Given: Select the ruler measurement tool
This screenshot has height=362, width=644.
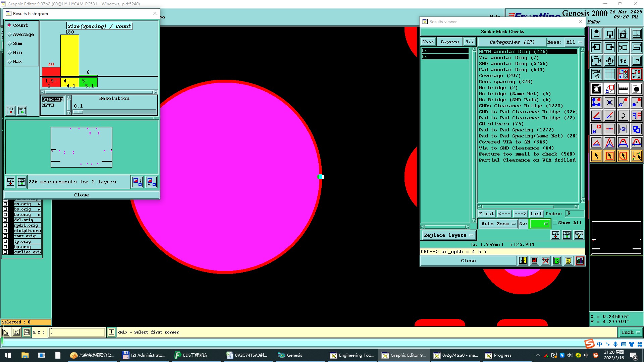Looking at the screenshot, I should tap(623, 89).
